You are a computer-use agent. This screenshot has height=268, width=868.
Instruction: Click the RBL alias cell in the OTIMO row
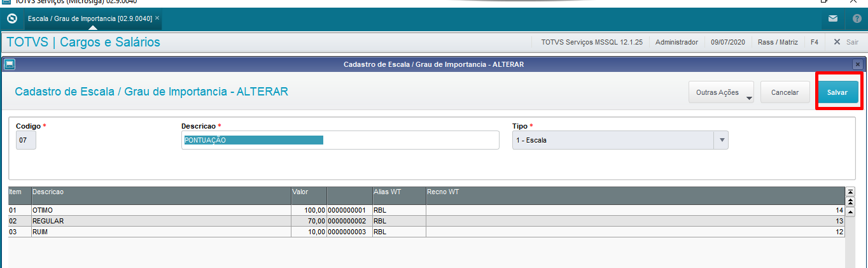[398, 210]
